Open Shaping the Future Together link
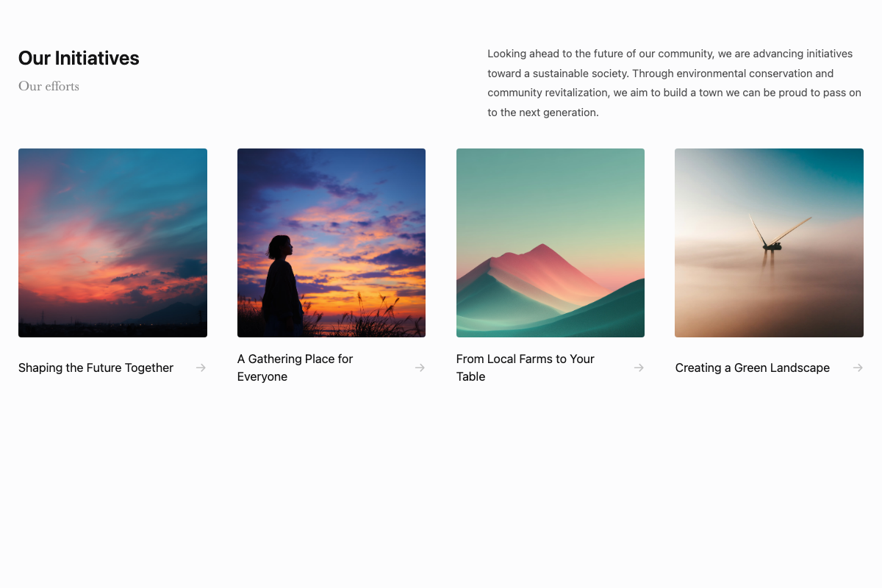The width and height of the screenshot is (882, 588). pos(96,367)
